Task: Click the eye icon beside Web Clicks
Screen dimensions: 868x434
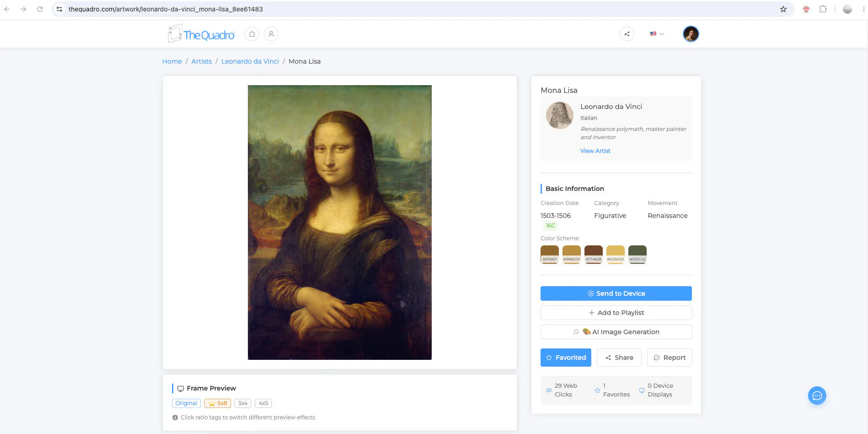Action: point(549,391)
